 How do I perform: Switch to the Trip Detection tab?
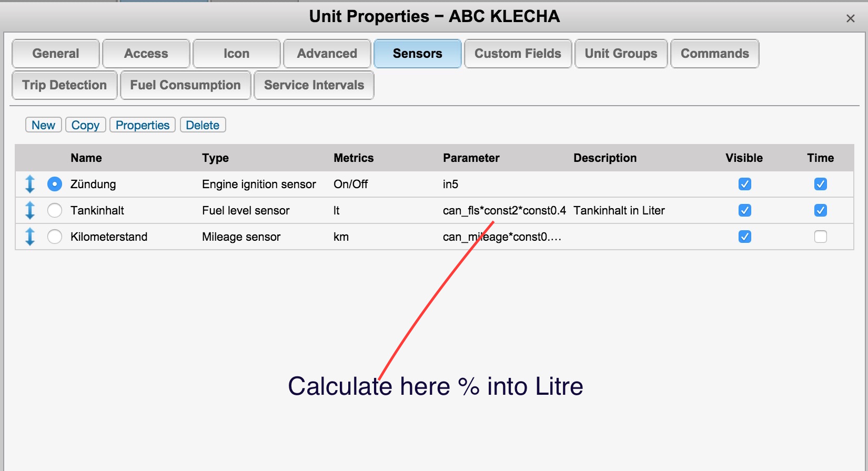pyautogui.click(x=64, y=85)
